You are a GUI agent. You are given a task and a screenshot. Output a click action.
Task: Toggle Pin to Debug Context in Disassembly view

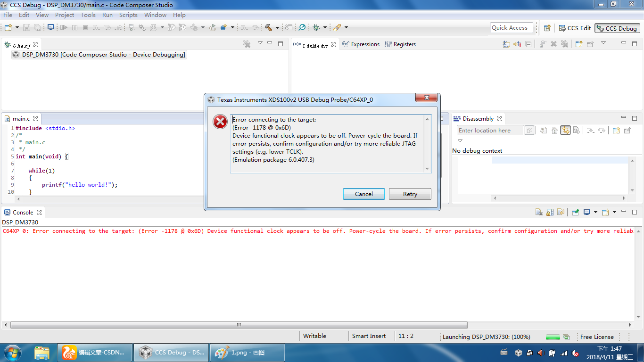click(x=627, y=131)
